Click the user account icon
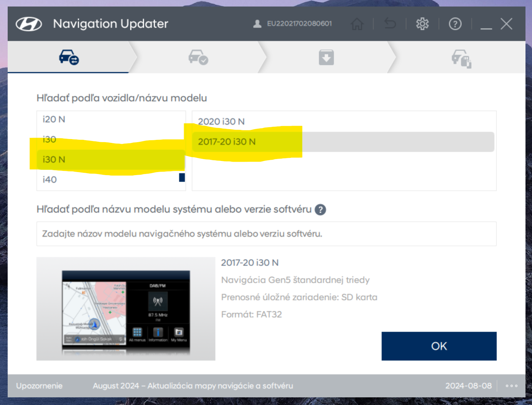Image resolution: width=532 pixels, height=405 pixels. [257, 24]
